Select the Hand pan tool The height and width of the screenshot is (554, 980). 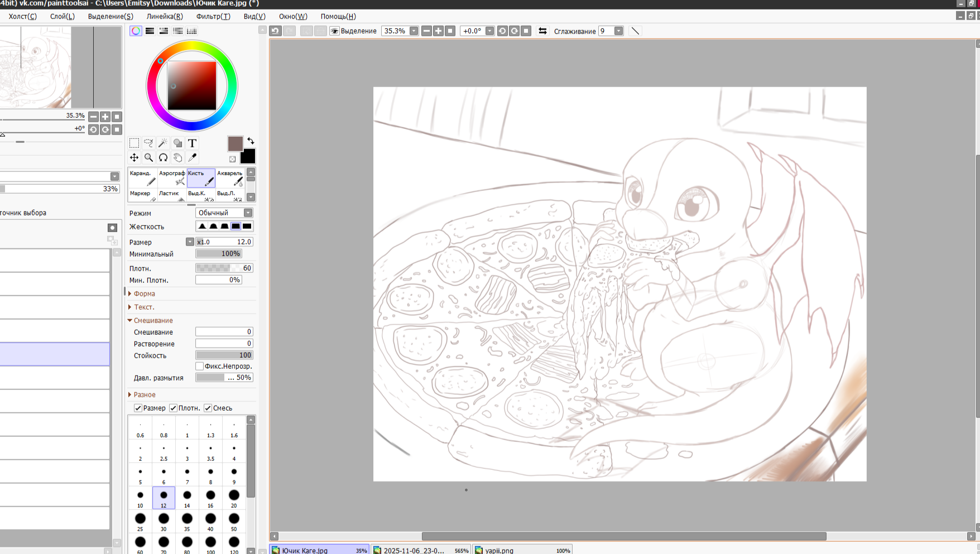pyautogui.click(x=177, y=158)
